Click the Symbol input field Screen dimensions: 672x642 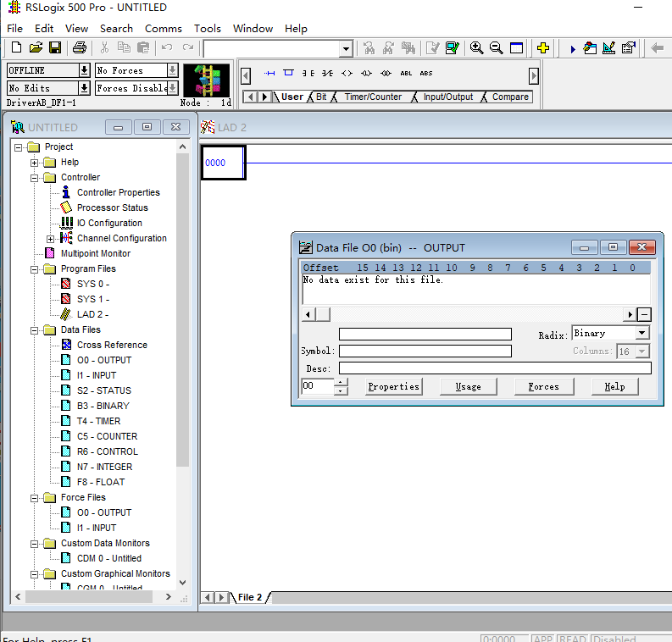coord(425,351)
